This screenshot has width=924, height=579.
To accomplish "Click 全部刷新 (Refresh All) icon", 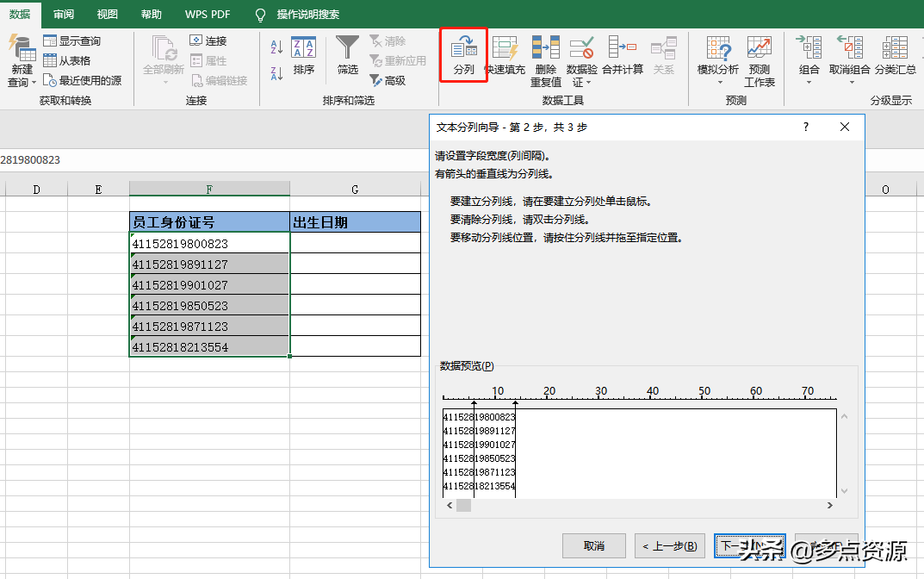I will (x=164, y=49).
